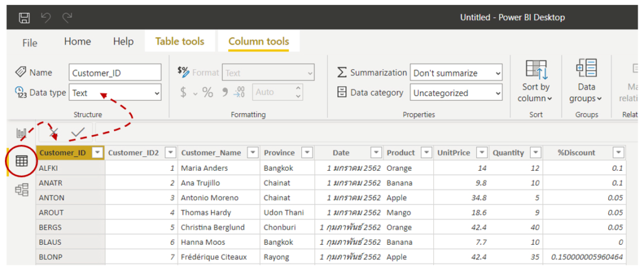This screenshot has height=275, width=644.
Task: Open the Province column filter arrow
Action: [x=306, y=153]
